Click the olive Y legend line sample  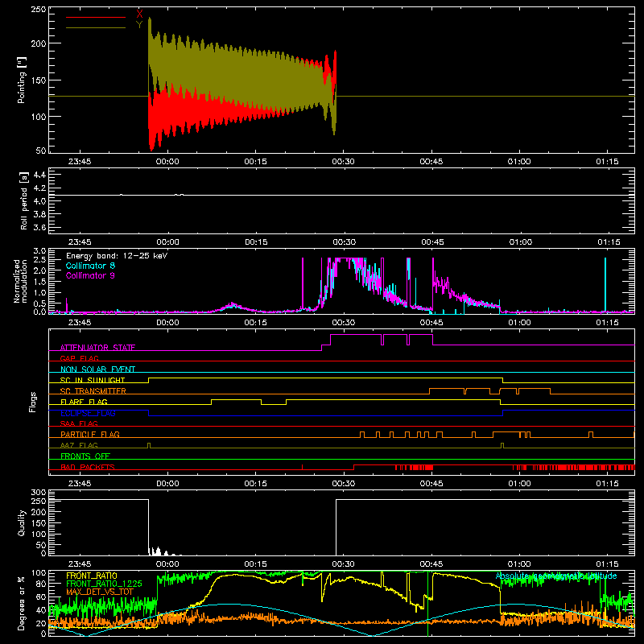click(96, 27)
